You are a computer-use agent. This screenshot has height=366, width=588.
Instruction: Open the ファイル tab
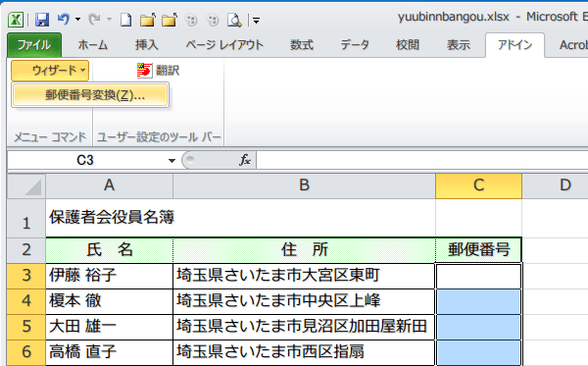pos(34,45)
